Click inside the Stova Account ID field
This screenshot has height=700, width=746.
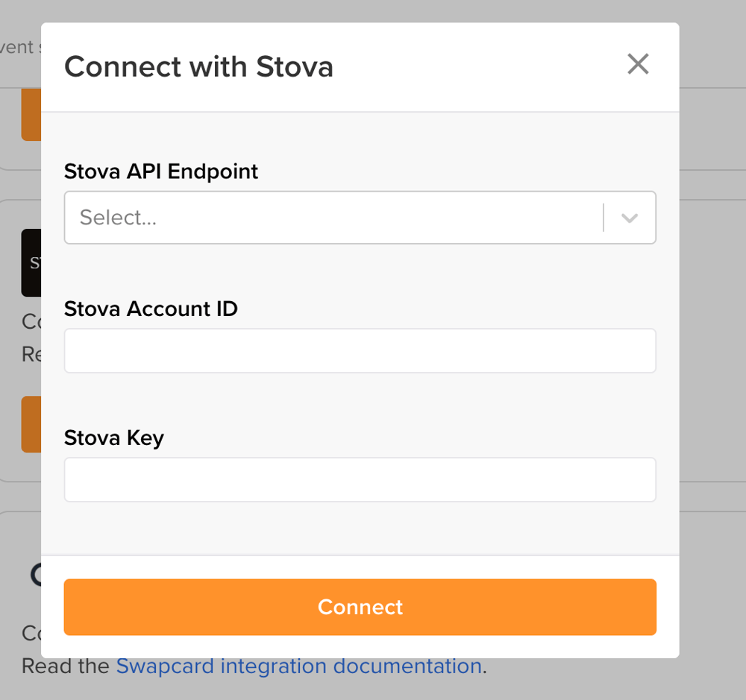tap(360, 350)
